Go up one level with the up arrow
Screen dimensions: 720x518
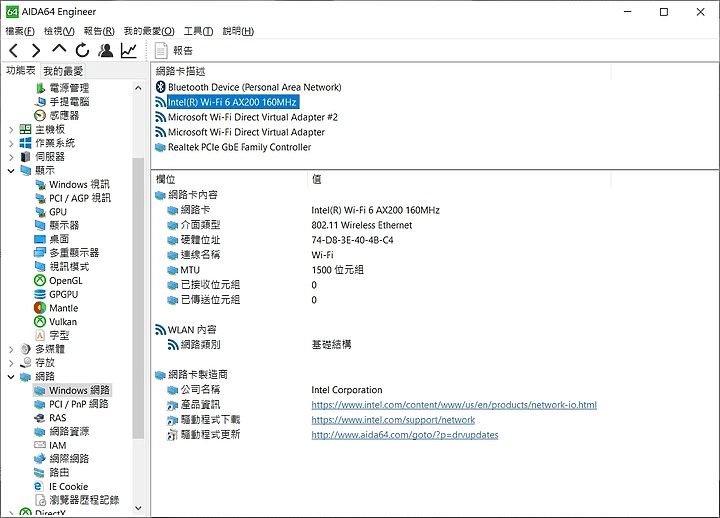tap(59, 49)
